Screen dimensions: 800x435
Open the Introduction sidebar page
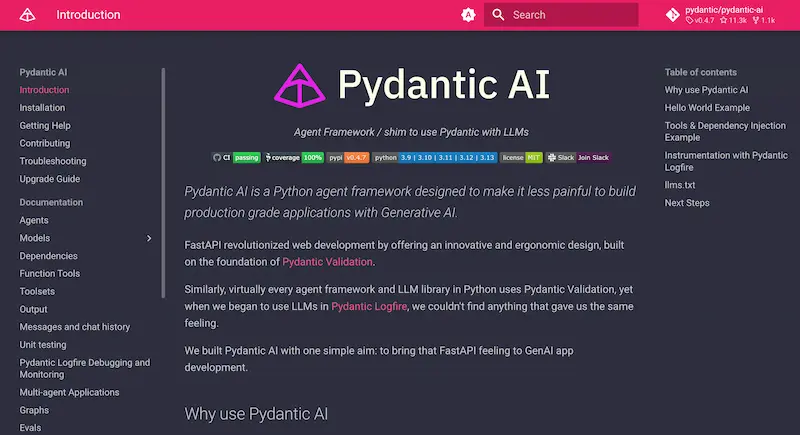[44, 90]
